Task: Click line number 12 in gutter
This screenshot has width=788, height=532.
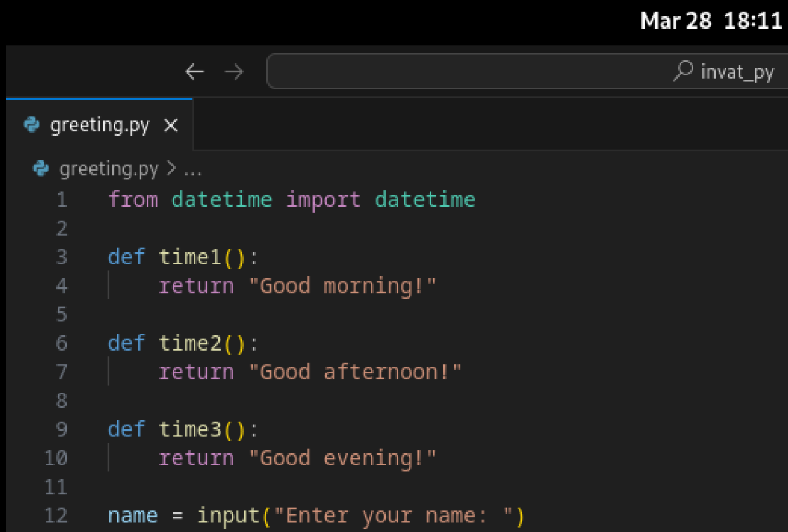Action: pyautogui.click(x=56, y=515)
